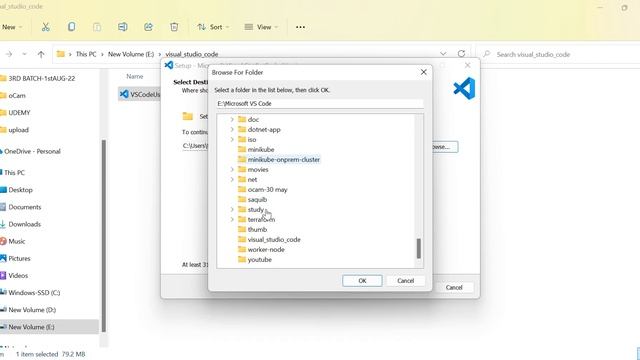This screenshot has height=360, width=640.
Task: Select Downloads in sidebar
Action: tap(24, 224)
